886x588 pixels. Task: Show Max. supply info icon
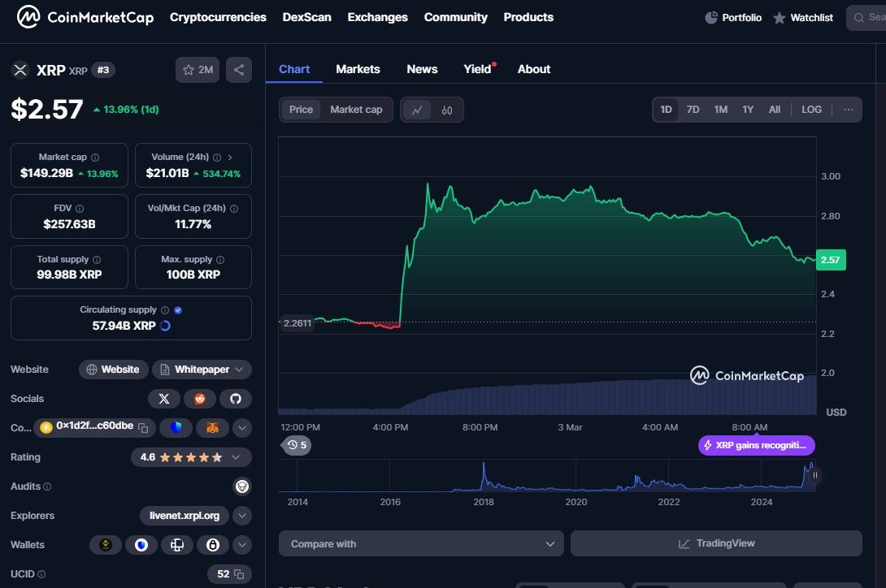tap(220, 260)
